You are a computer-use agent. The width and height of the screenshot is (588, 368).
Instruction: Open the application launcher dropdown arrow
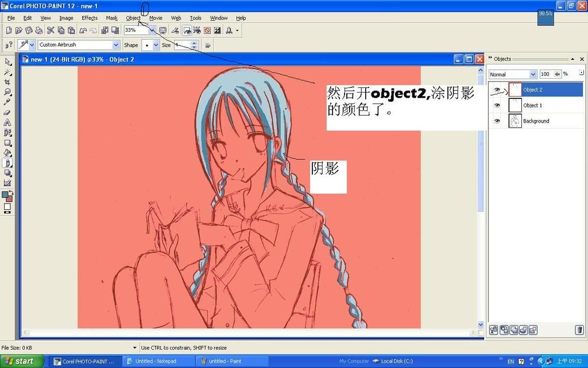click(237, 30)
